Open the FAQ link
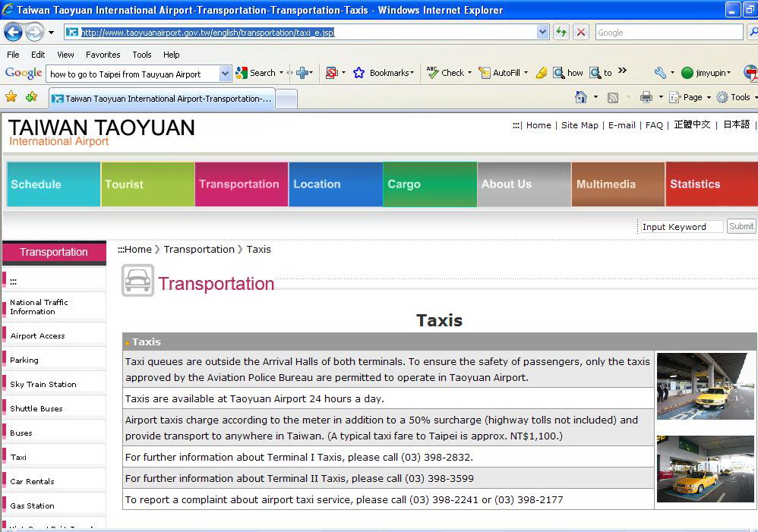This screenshot has width=758, height=532. [654, 125]
